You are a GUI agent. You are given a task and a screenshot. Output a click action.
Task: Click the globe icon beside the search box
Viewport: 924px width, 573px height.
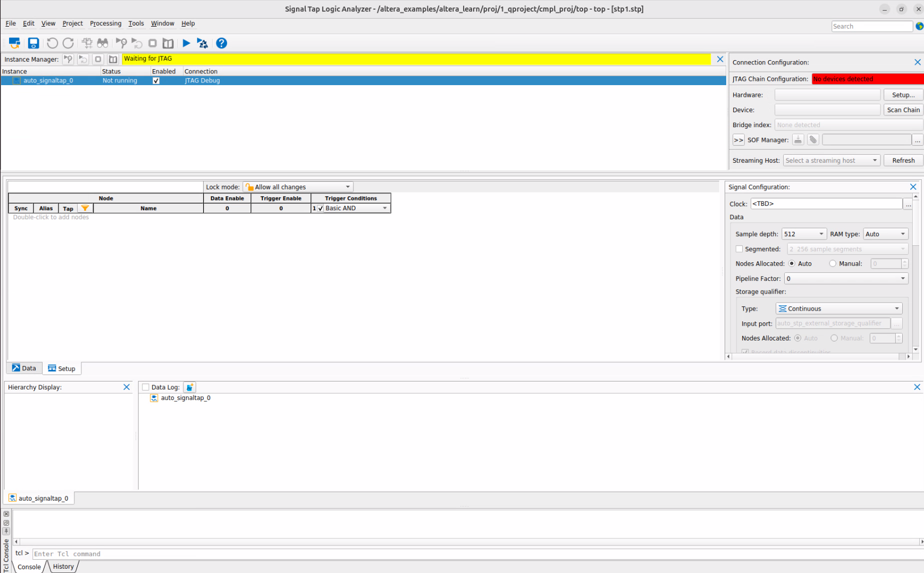click(919, 26)
